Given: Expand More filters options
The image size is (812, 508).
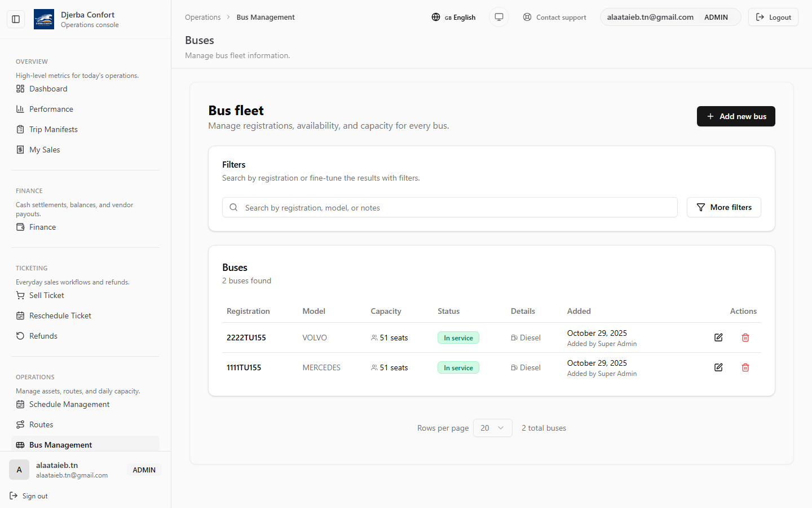Looking at the screenshot, I should click(x=723, y=207).
